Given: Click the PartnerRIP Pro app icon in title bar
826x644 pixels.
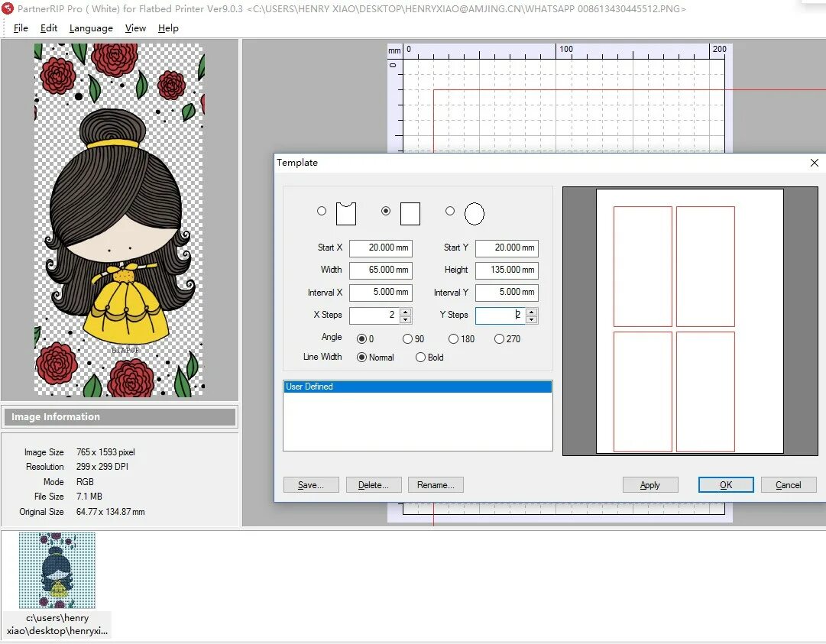Looking at the screenshot, I should tap(8, 8).
